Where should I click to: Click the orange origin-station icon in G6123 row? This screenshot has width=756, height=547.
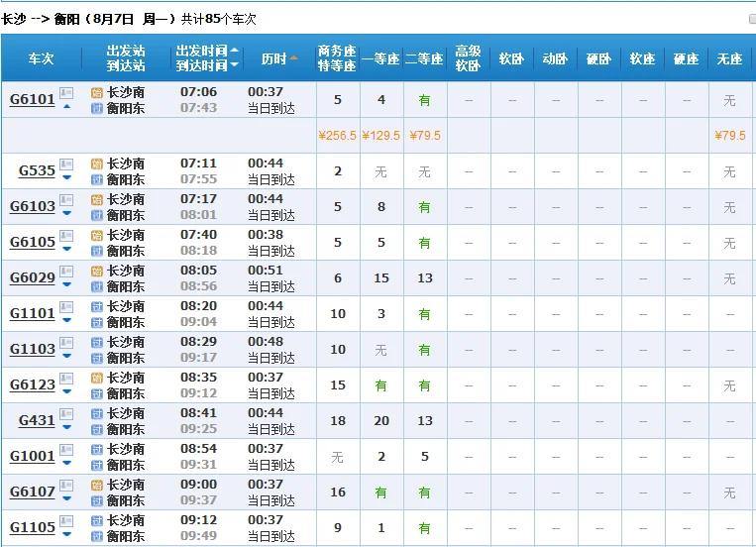point(97,379)
